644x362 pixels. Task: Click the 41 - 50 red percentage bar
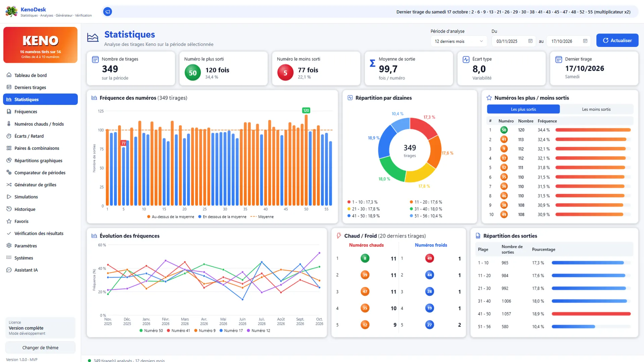(591, 314)
